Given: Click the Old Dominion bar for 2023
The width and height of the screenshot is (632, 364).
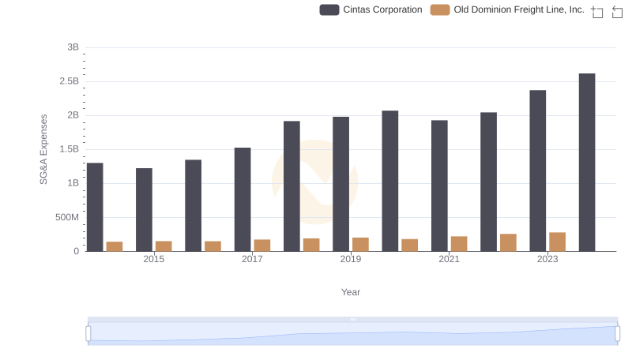Looking at the screenshot, I should 558,242.
